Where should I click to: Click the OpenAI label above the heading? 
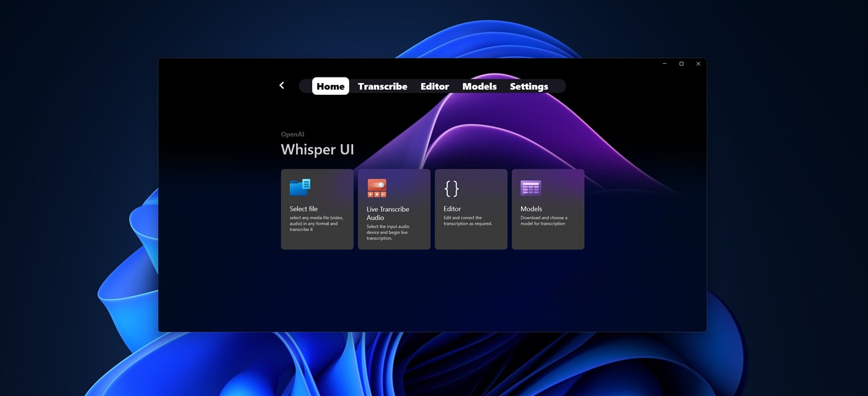(293, 134)
